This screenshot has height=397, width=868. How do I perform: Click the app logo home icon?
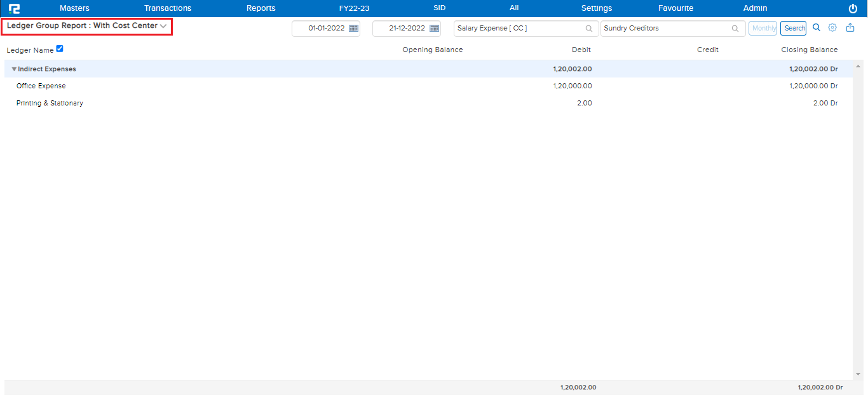tap(14, 8)
